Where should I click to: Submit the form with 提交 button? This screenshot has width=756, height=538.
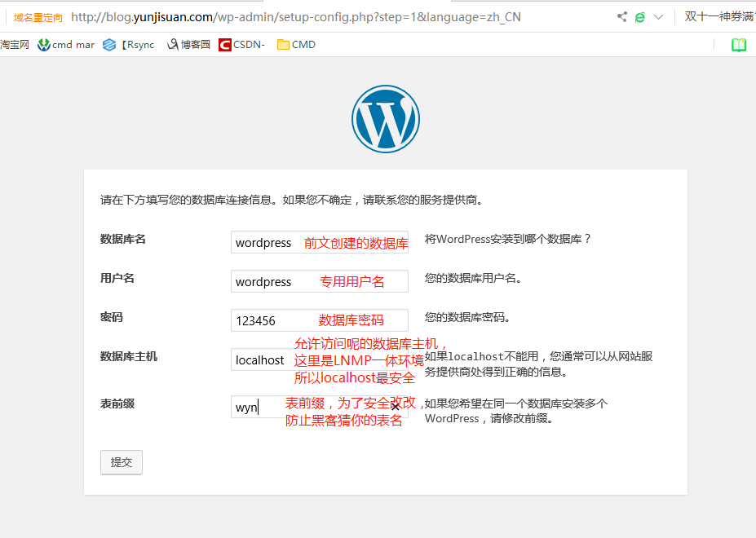122,462
